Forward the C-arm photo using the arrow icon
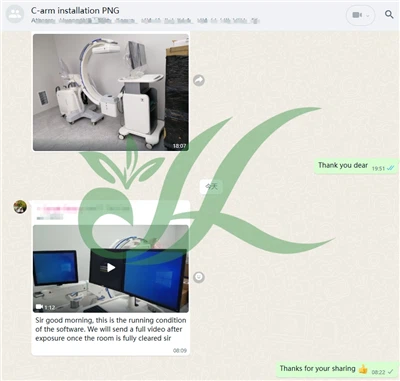The image size is (400, 381). coord(199,80)
